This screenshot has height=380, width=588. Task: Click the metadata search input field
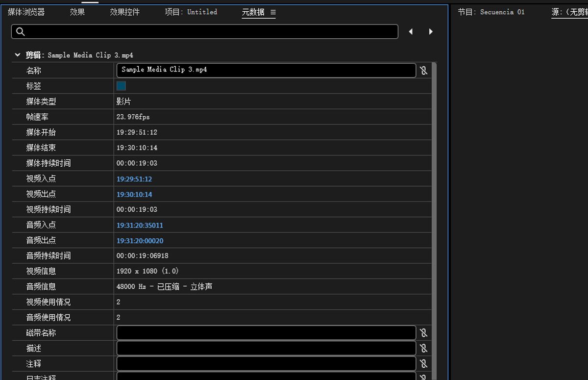205,32
